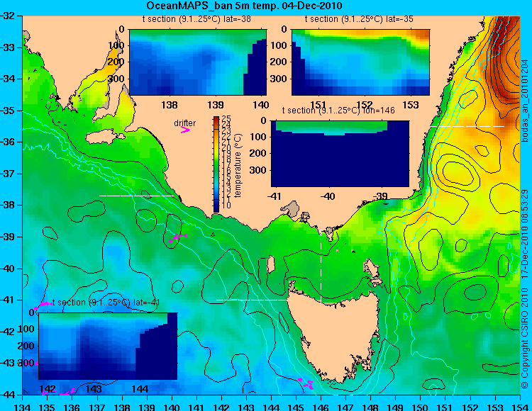Click the '143' tick in the lat=-41 section
This screenshot has width=532, height=411.
click(94, 388)
